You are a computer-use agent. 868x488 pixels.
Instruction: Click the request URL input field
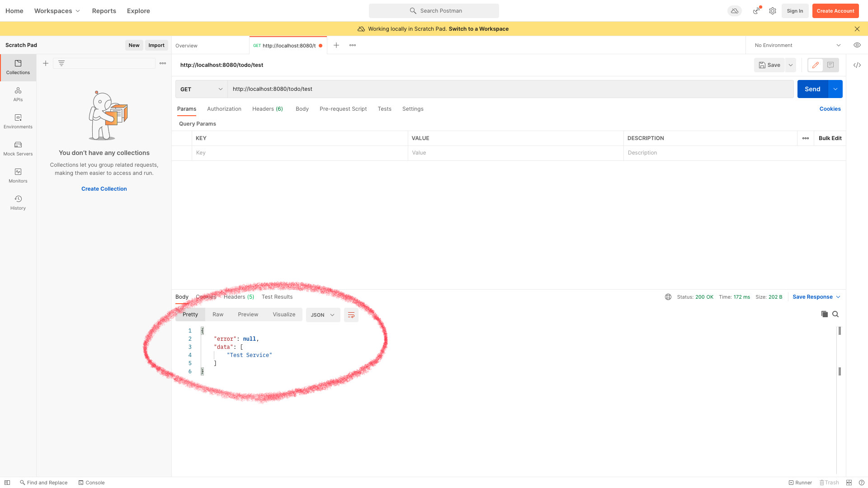[510, 89]
